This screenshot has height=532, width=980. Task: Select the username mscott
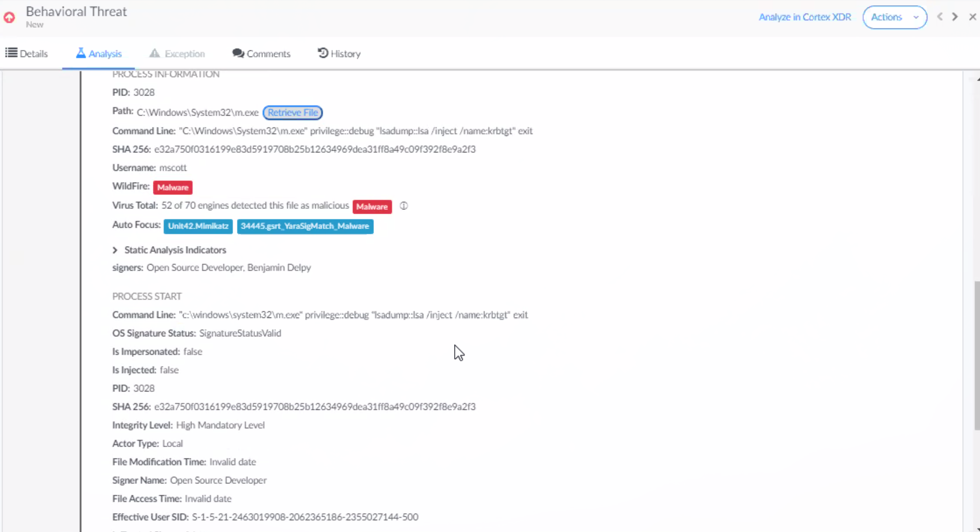click(x=173, y=168)
